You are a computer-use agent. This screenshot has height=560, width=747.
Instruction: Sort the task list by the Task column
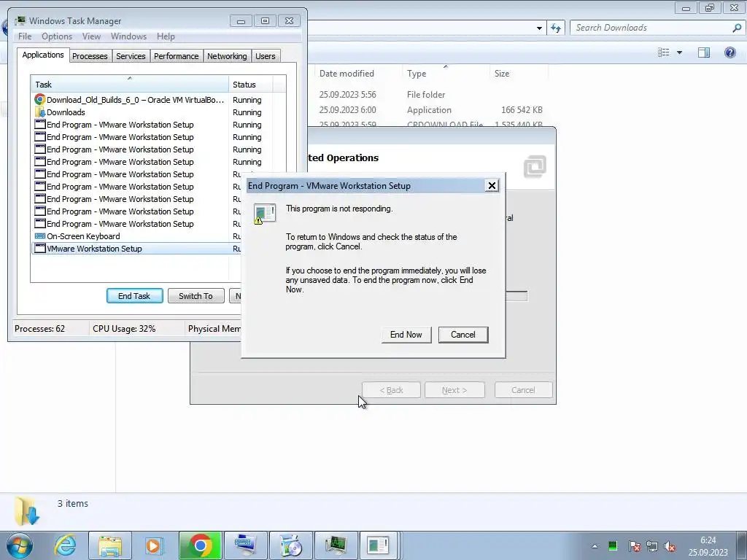130,85
